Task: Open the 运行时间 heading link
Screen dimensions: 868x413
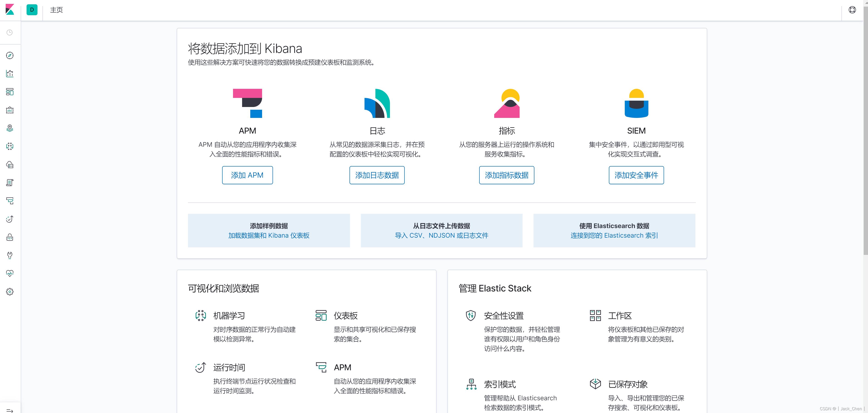Action: pos(229,367)
